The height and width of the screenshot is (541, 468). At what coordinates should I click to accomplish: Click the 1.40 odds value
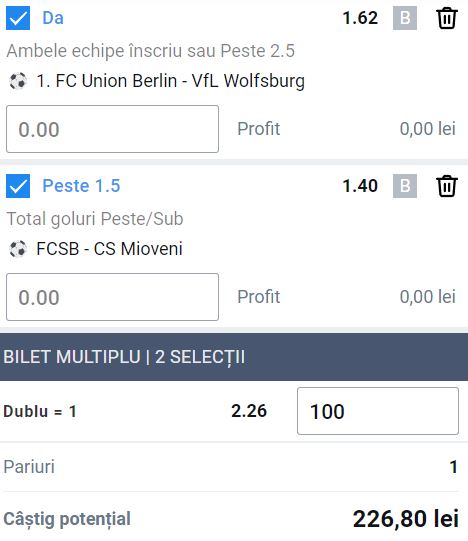360,186
